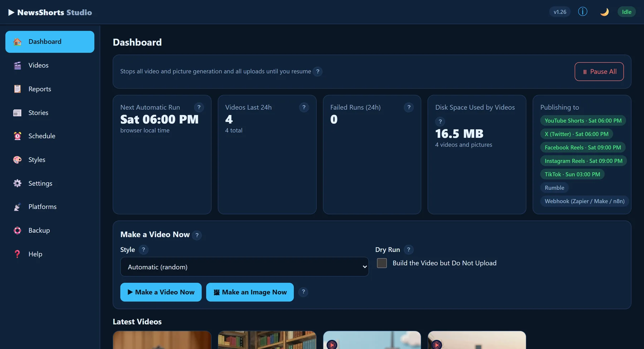
Task: Click the help icon for Videos Last 24h
Action: [x=304, y=107]
